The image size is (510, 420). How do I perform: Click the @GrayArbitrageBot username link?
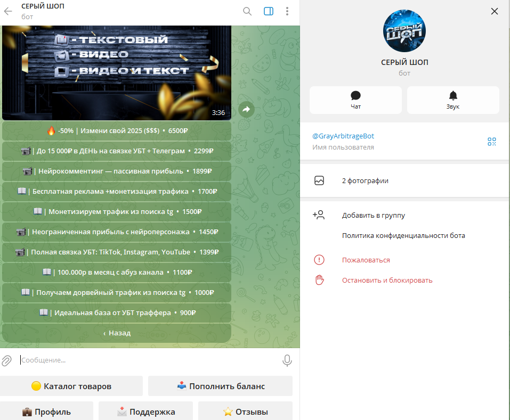[x=343, y=136]
